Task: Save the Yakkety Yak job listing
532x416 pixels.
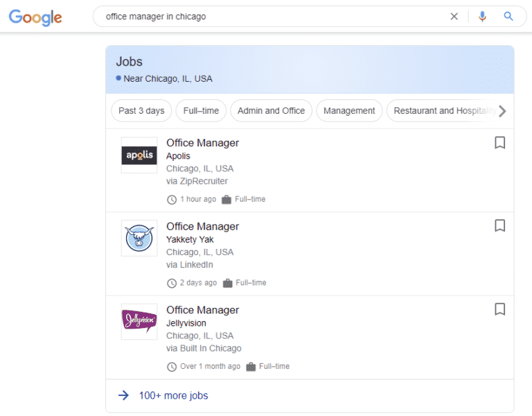Action: [499, 226]
